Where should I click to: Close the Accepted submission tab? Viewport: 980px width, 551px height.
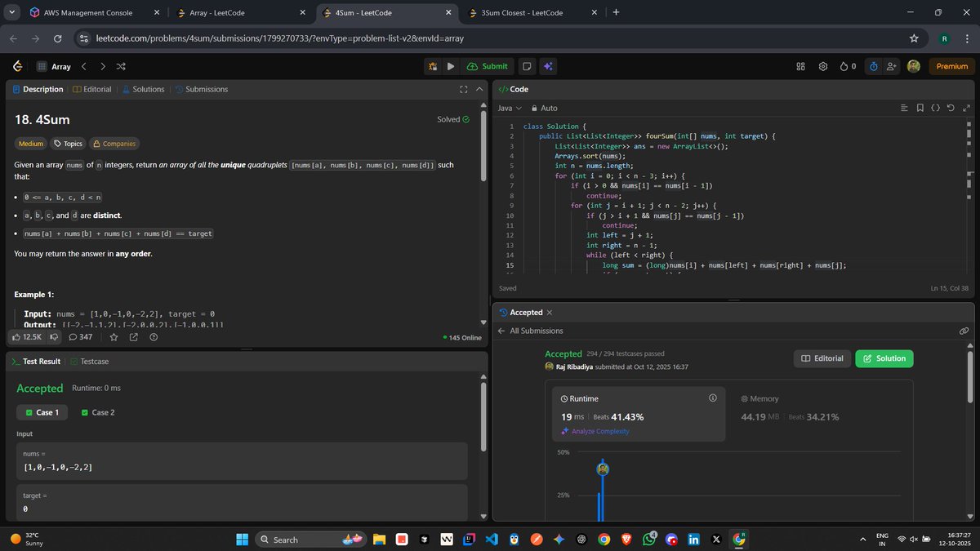point(550,313)
